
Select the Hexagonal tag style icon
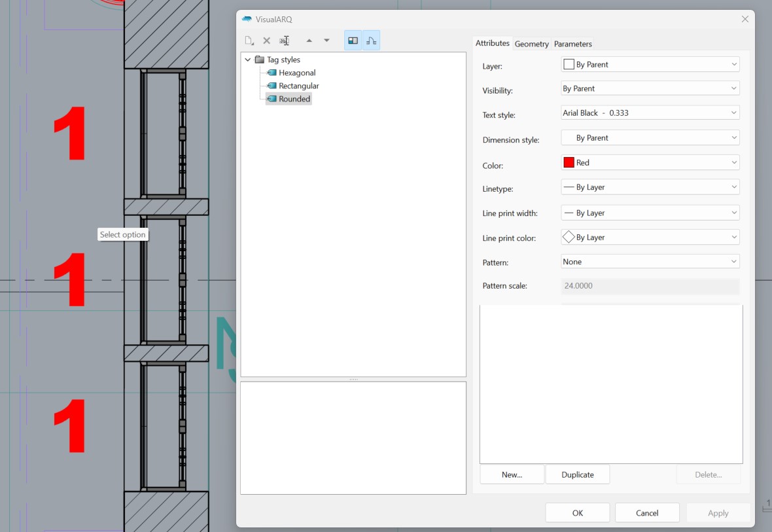click(272, 73)
